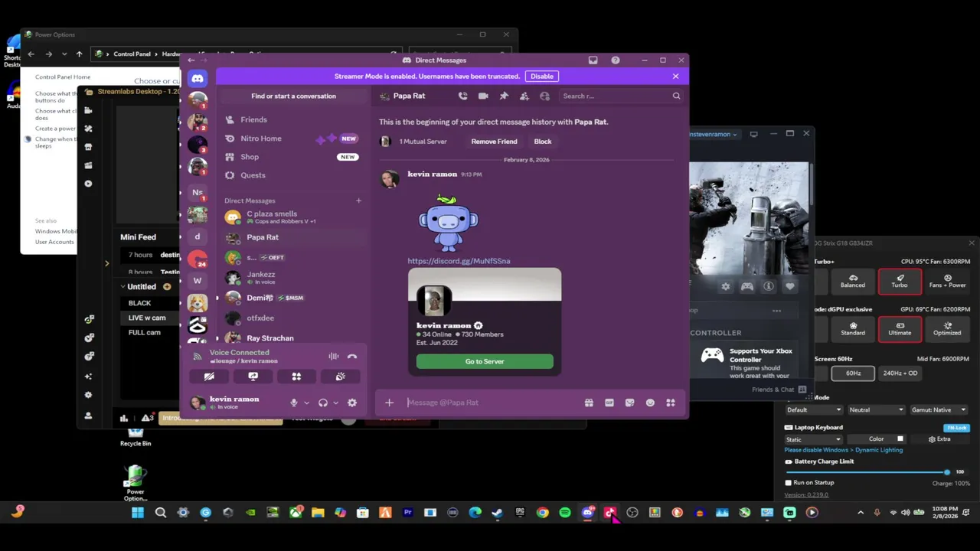
Task: Share your screen in voice panel
Action: pyautogui.click(x=253, y=377)
